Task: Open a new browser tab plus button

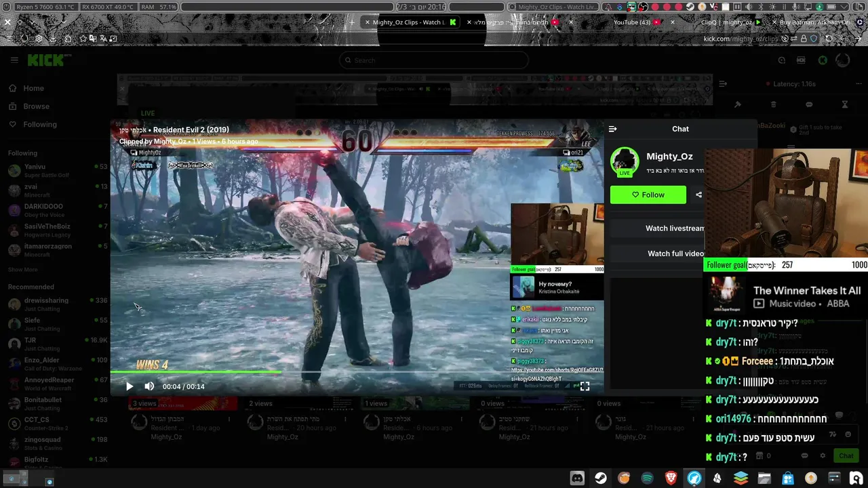Action: pyautogui.click(x=352, y=22)
